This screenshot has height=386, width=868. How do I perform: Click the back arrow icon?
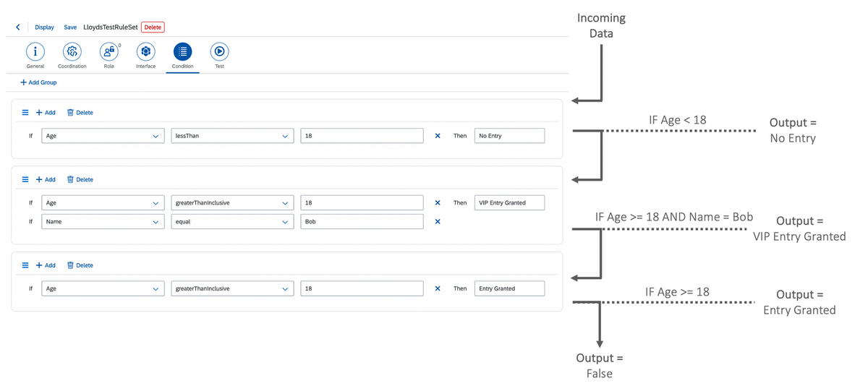tap(18, 27)
